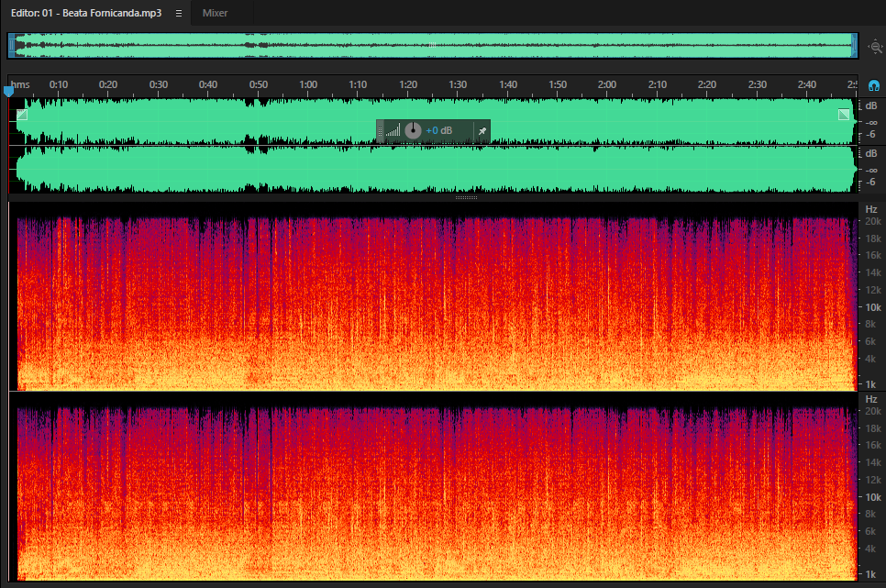Click the hms time format label

(x=20, y=84)
